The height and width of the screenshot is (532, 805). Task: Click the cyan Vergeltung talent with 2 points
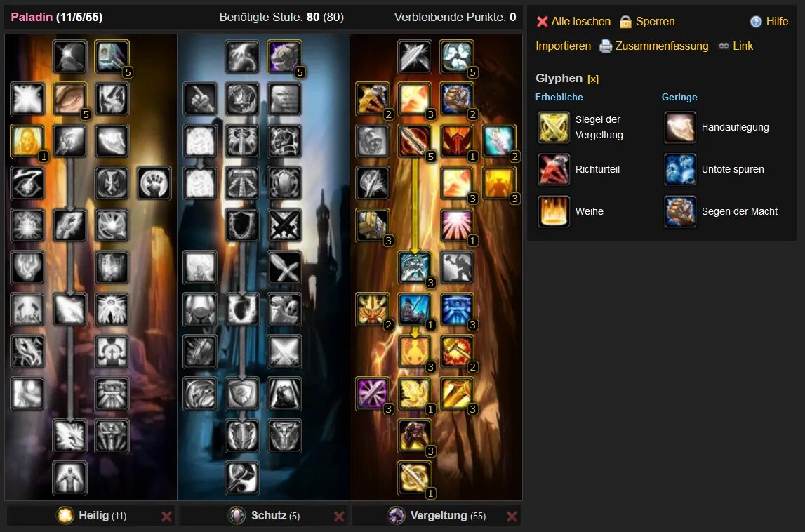pos(499,140)
